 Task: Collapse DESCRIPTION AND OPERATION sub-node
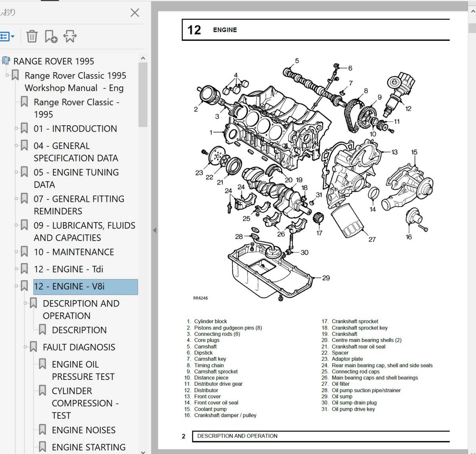coord(25,303)
